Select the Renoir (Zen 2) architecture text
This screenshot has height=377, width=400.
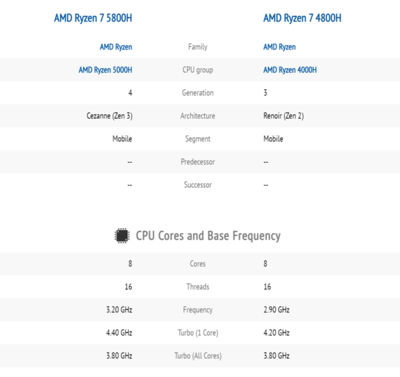[x=284, y=116]
